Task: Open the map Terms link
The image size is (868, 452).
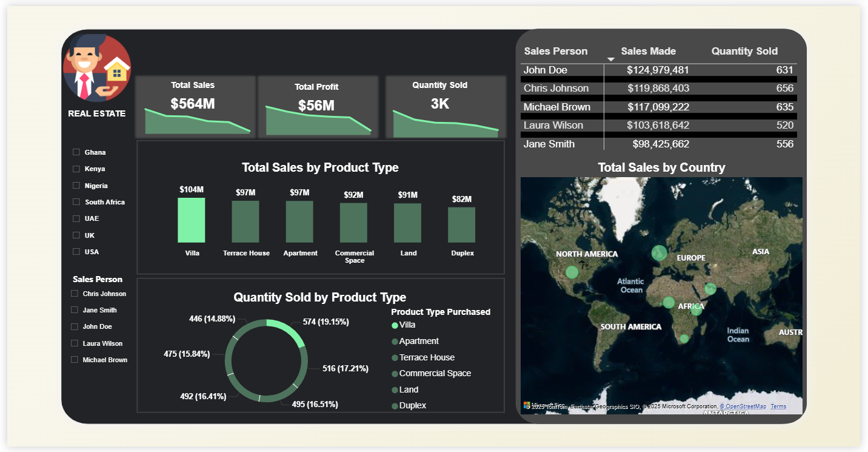Action: point(778,406)
